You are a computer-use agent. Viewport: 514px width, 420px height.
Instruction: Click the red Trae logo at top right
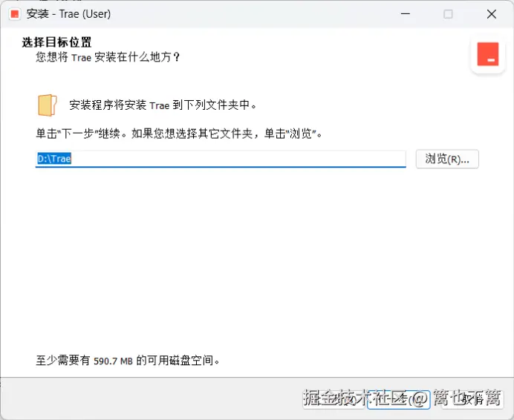click(488, 54)
